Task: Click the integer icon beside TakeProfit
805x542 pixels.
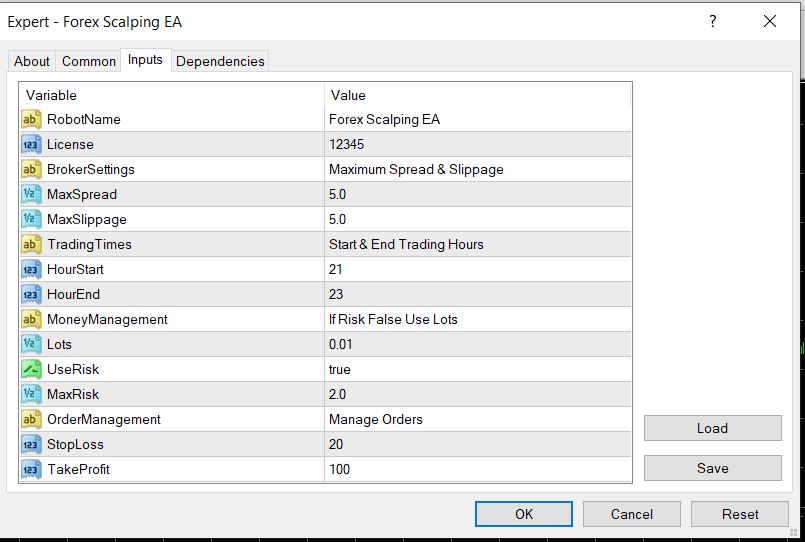Action: (31, 469)
